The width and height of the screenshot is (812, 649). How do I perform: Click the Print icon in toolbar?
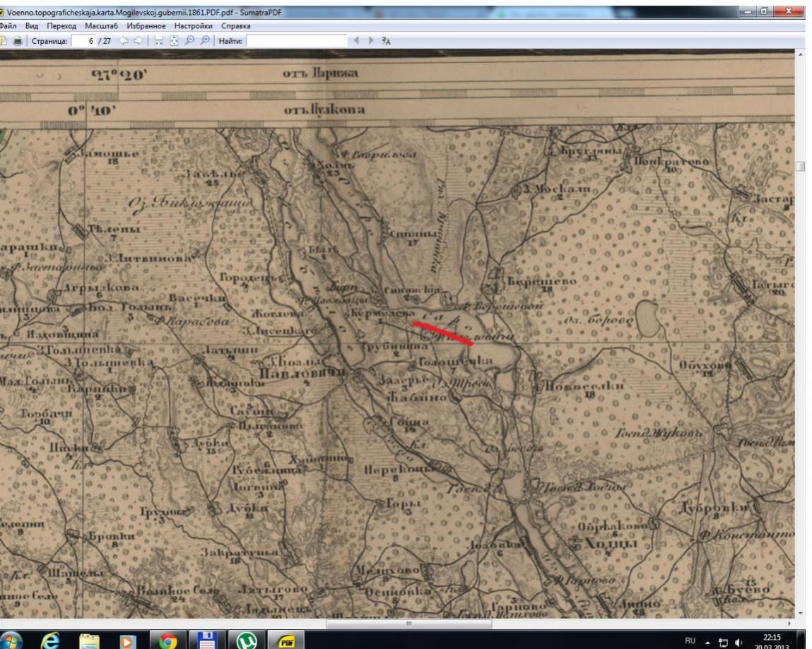[x=16, y=41]
